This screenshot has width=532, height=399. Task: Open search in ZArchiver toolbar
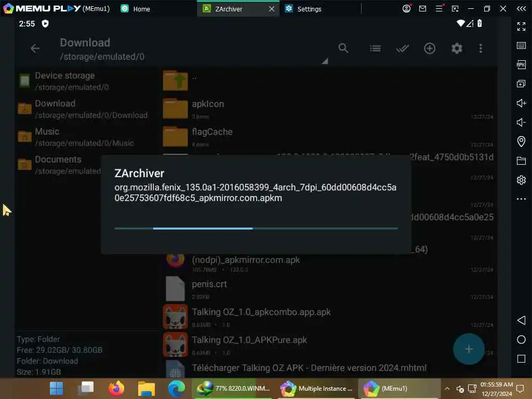pyautogui.click(x=343, y=48)
